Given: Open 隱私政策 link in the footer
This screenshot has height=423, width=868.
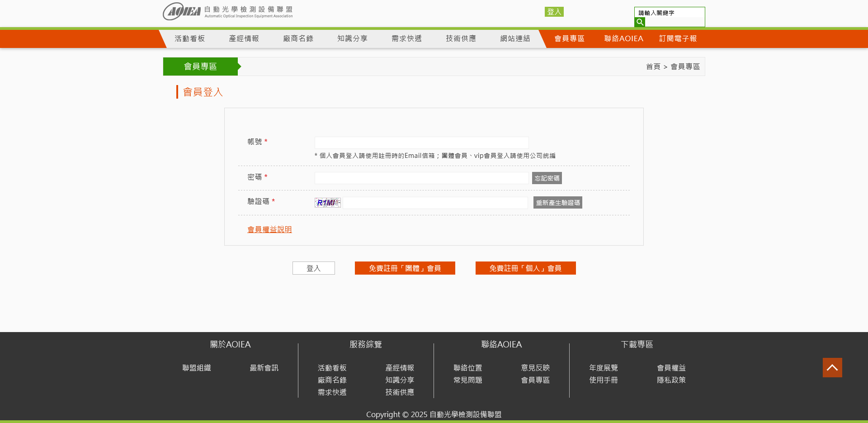Looking at the screenshot, I should point(671,380).
